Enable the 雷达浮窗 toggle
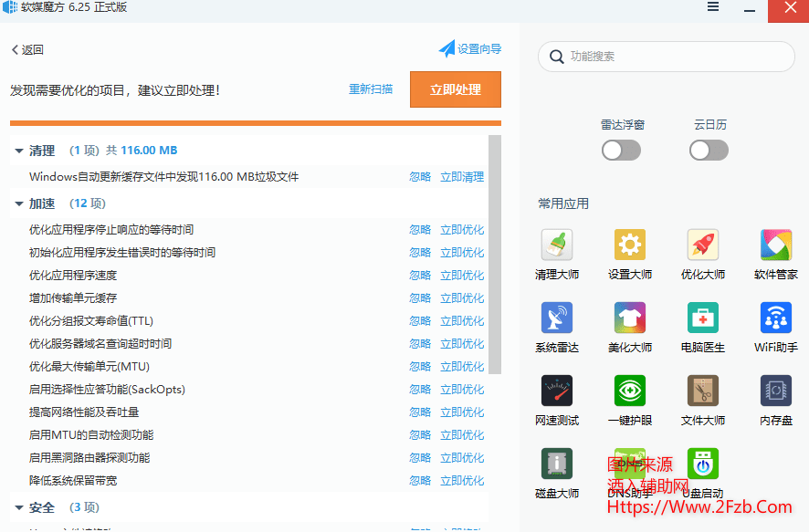The width and height of the screenshot is (809, 532). (x=622, y=151)
